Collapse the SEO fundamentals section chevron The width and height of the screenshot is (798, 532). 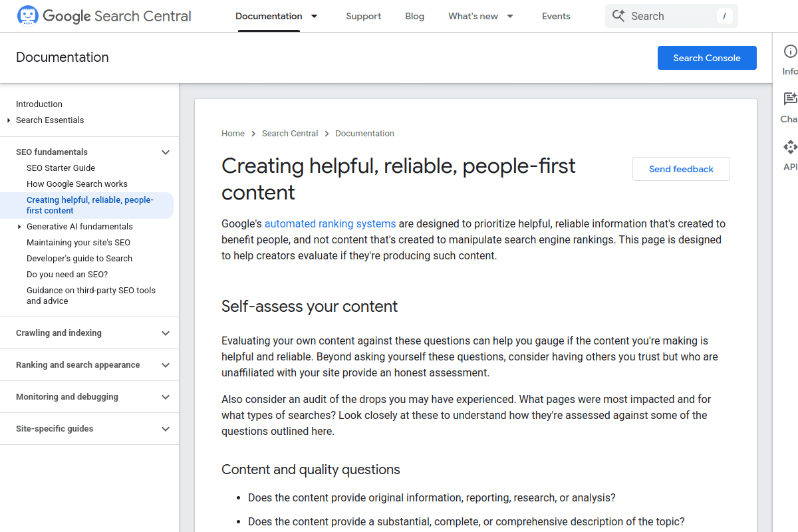coord(166,152)
